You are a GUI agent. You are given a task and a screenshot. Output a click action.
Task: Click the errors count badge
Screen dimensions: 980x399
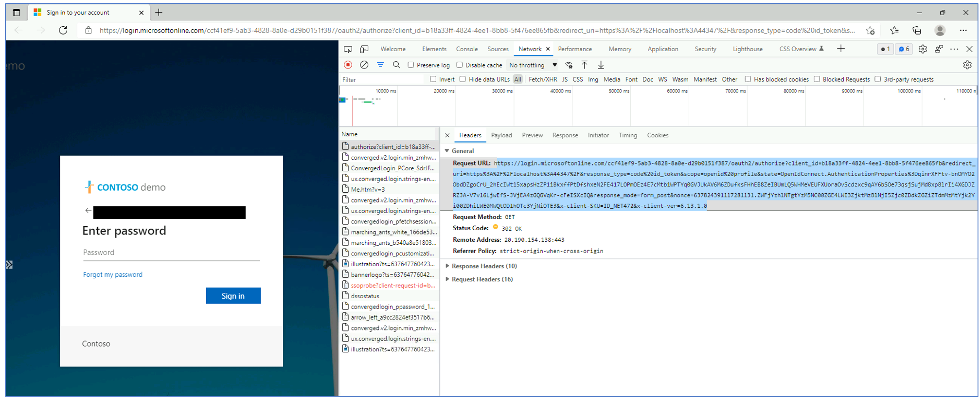(x=885, y=49)
